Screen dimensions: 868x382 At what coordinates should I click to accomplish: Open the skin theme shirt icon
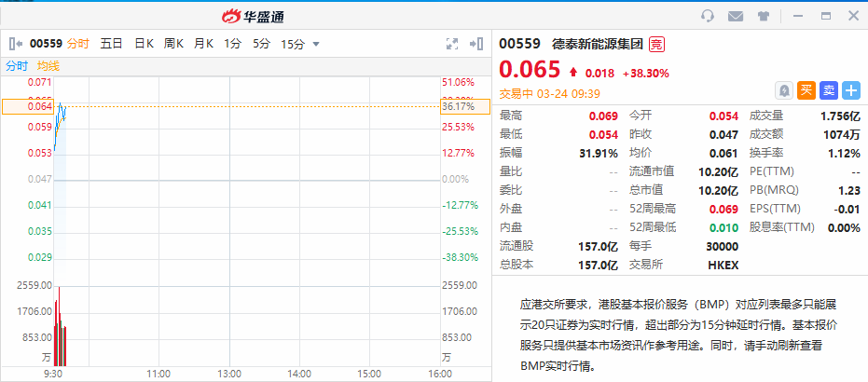pos(764,16)
